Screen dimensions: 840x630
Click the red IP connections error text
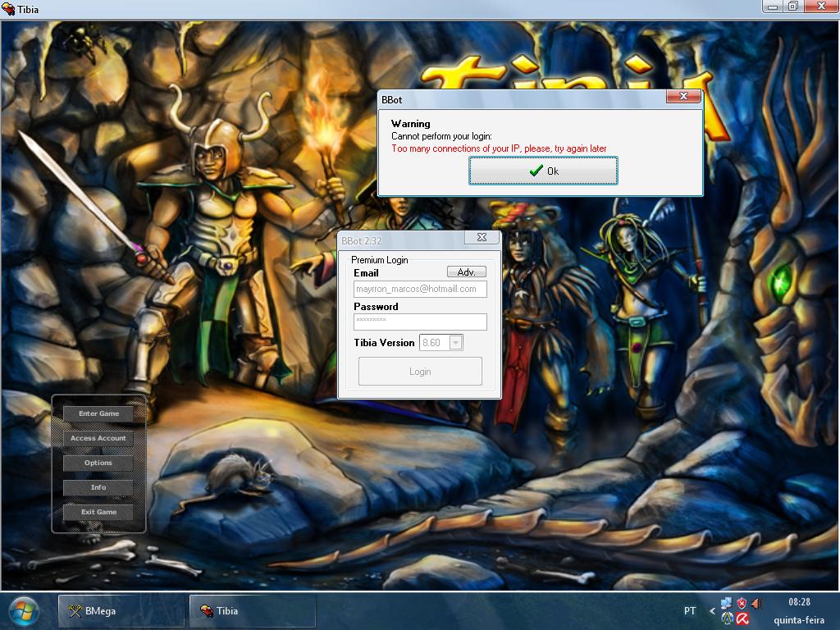tap(499, 148)
